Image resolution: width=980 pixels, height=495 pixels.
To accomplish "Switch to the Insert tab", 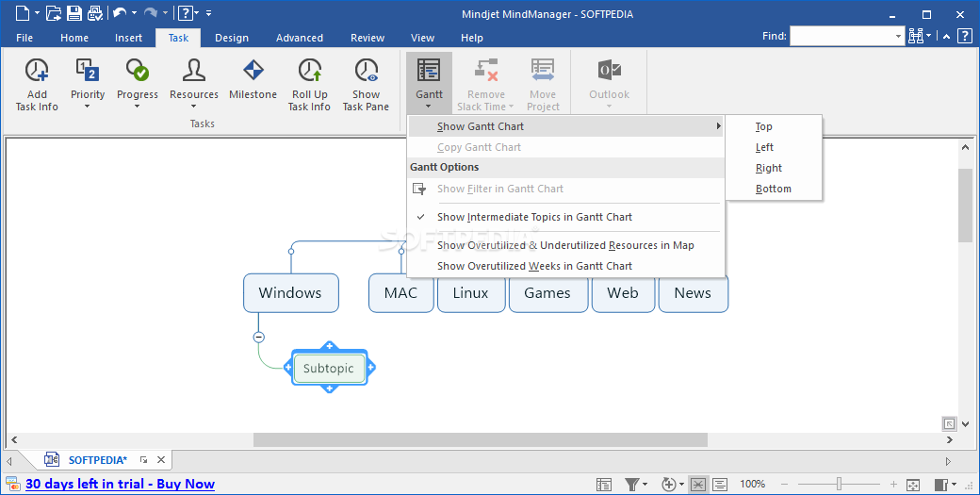I will [x=128, y=38].
